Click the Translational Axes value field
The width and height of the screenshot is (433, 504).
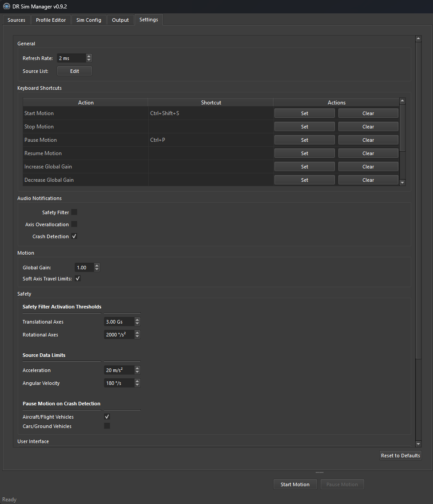[x=119, y=322]
